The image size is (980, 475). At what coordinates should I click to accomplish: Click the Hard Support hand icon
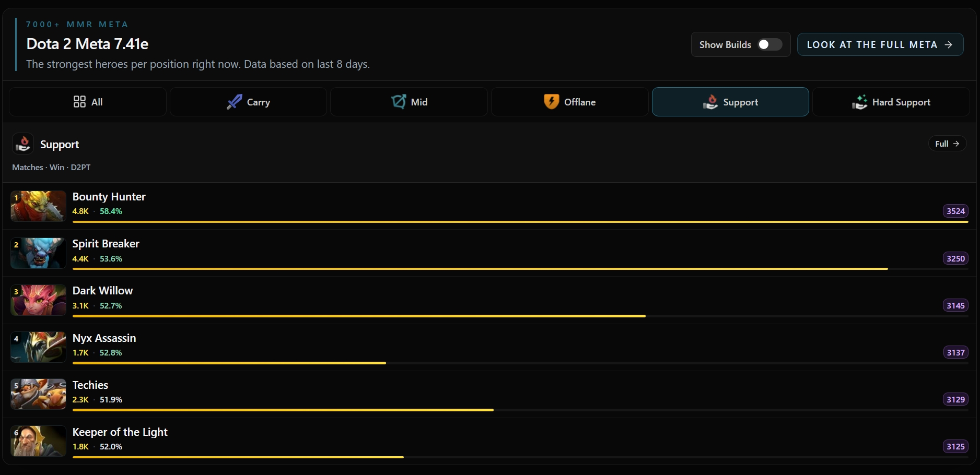click(859, 102)
